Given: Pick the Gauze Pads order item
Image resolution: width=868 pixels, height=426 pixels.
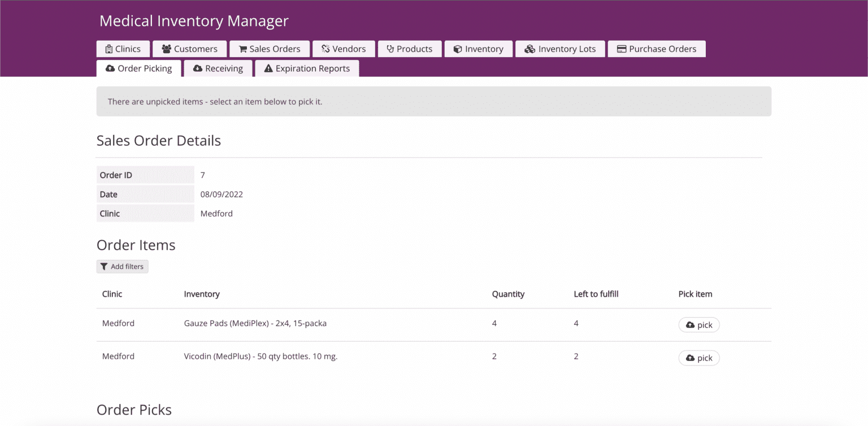Looking at the screenshot, I should (699, 324).
